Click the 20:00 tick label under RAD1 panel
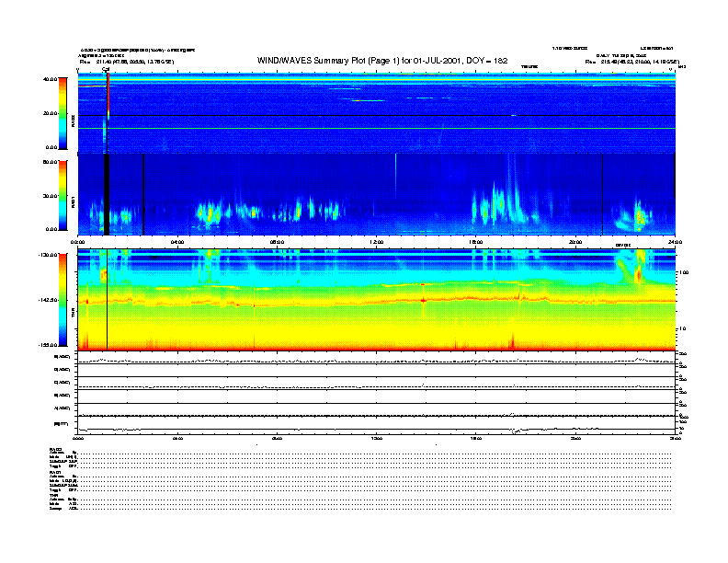Screen dimensions: 728x563 point(575,242)
